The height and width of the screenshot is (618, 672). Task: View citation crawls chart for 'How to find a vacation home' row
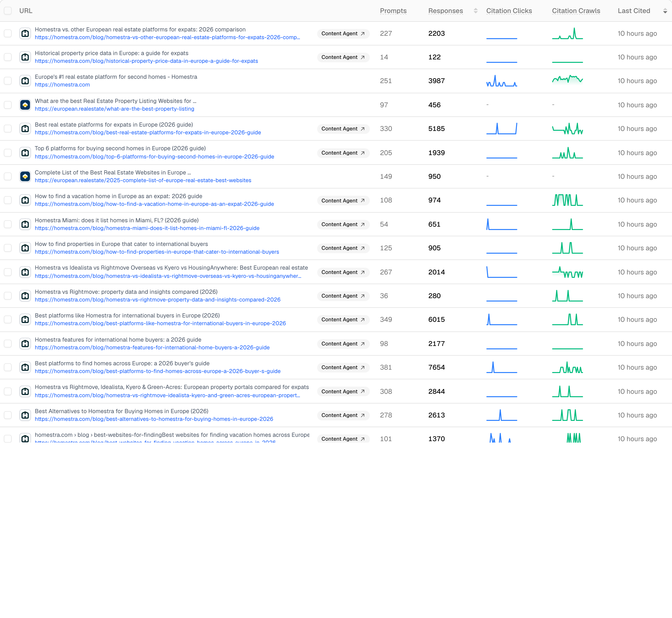pyautogui.click(x=567, y=200)
